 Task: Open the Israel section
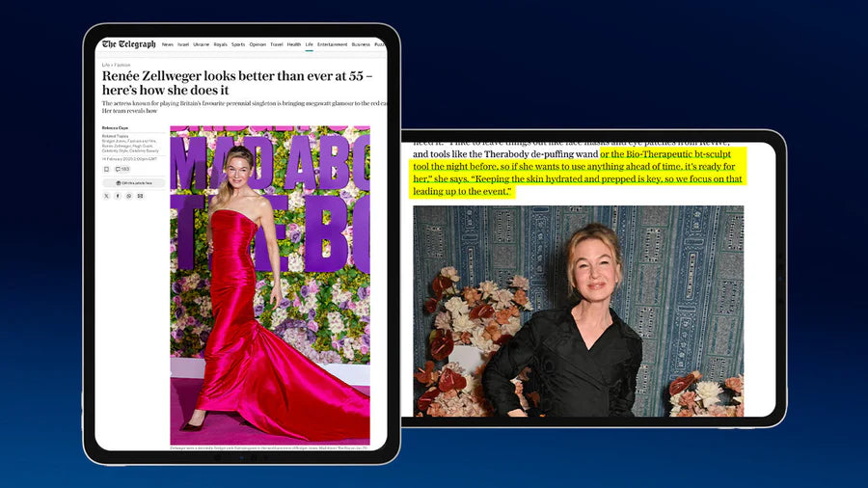click(183, 44)
